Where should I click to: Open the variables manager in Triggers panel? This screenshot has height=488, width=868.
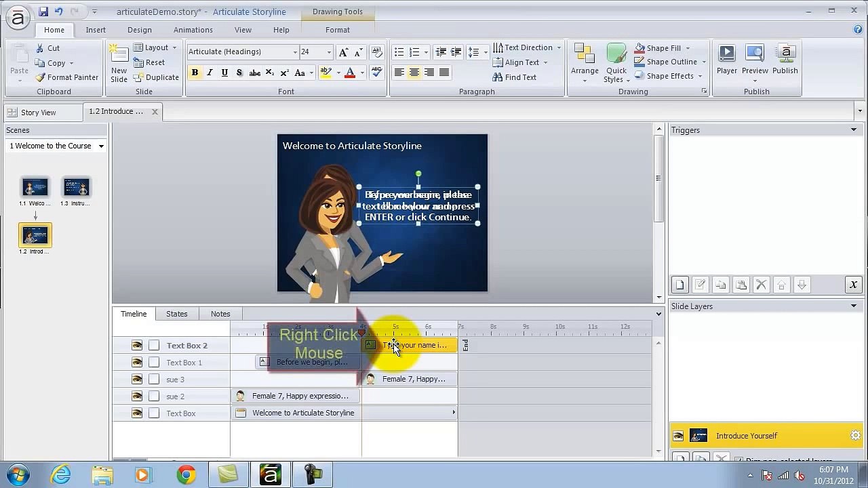coord(853,285)
